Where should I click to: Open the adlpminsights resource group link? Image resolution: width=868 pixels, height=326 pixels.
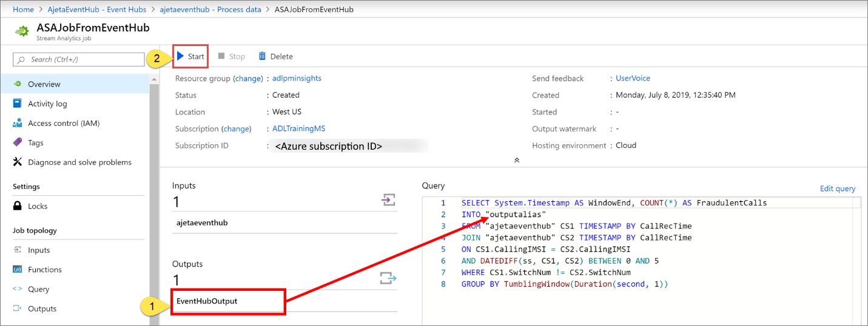[x=297, y=78]
